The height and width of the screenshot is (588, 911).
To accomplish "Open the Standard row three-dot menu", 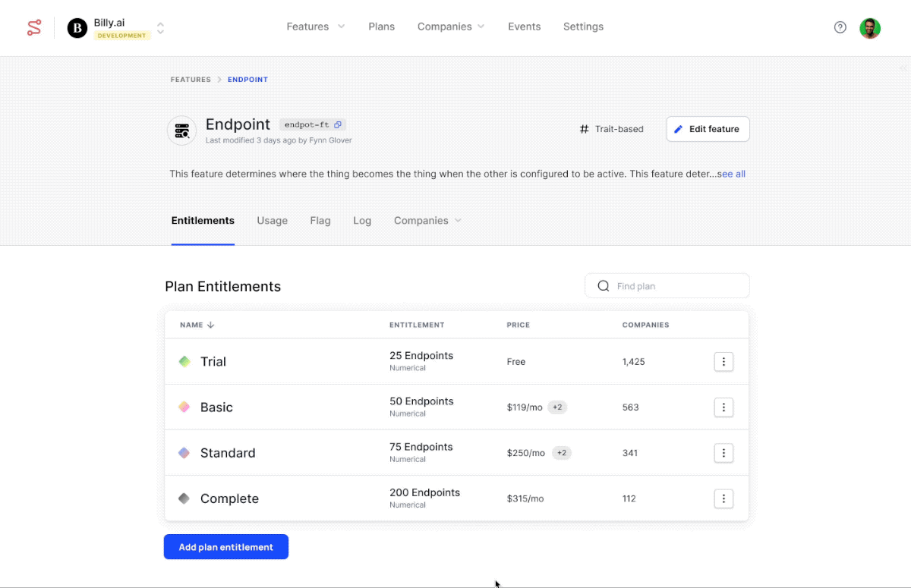I will 723,453.
